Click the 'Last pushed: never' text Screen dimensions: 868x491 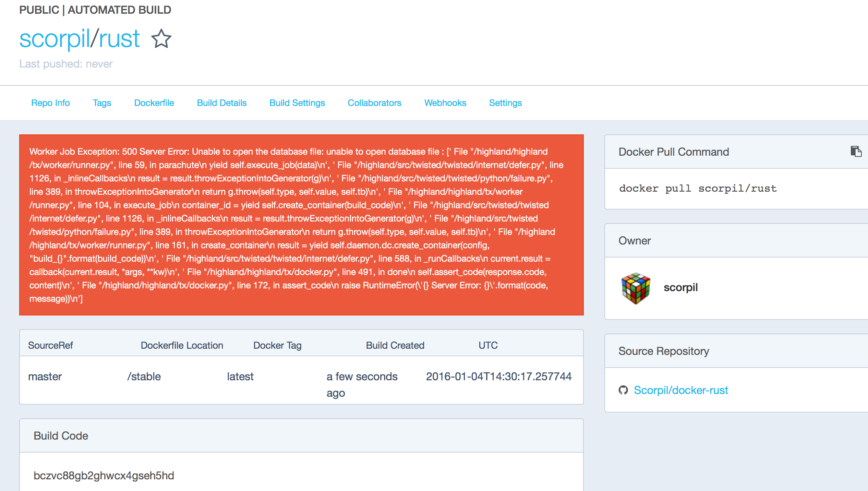pos(66,64)
